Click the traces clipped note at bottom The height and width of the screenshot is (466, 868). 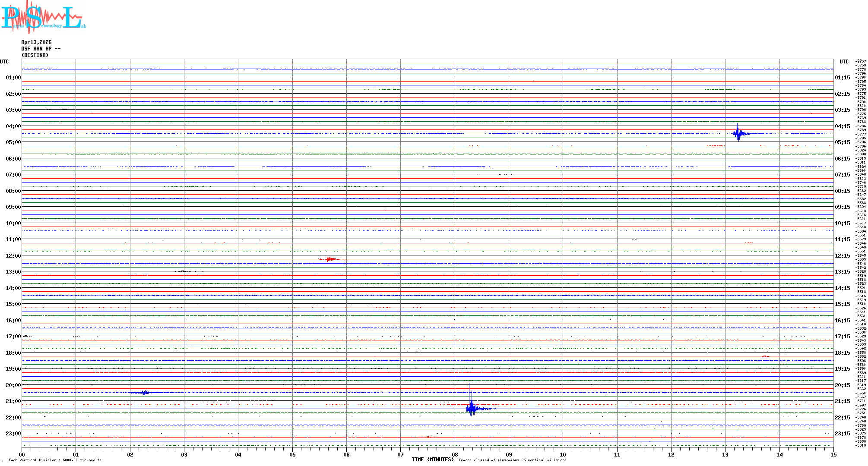[x=512, y=460]
